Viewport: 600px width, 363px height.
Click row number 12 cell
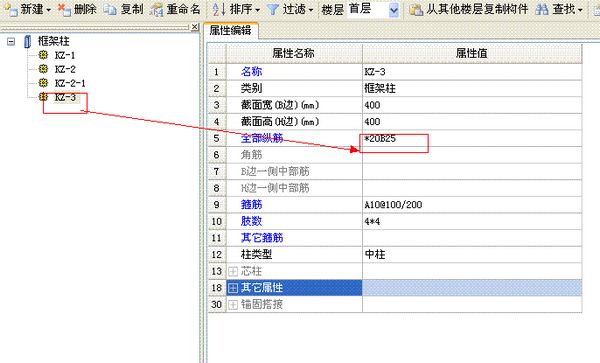217,254
